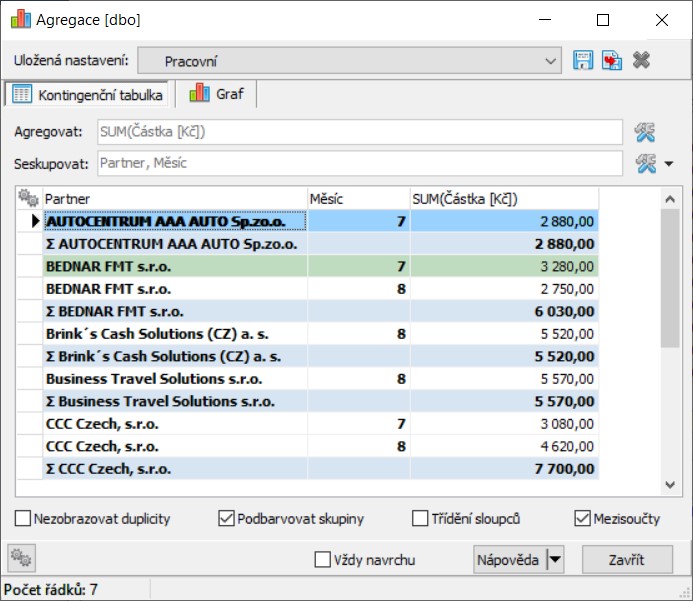
Task: Uncheck the Podbarvovat skupiny checkbox
Action: (226, 518)
